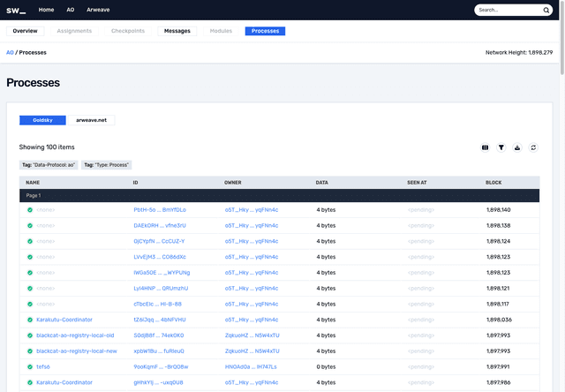
Task: Click green check icon beside tefs6
Action: click(x=30, y=366)
